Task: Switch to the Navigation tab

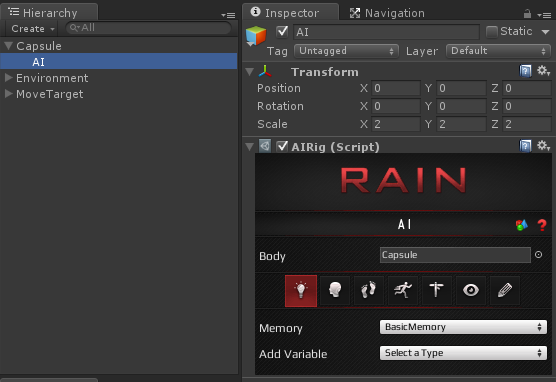Action: pyautogui.click(x=387, y=13)
